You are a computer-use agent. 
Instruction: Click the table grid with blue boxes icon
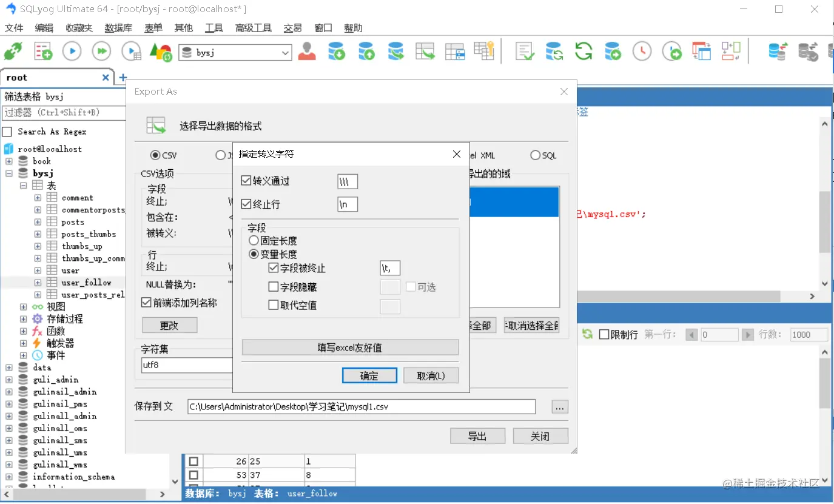tap(455, 52)
